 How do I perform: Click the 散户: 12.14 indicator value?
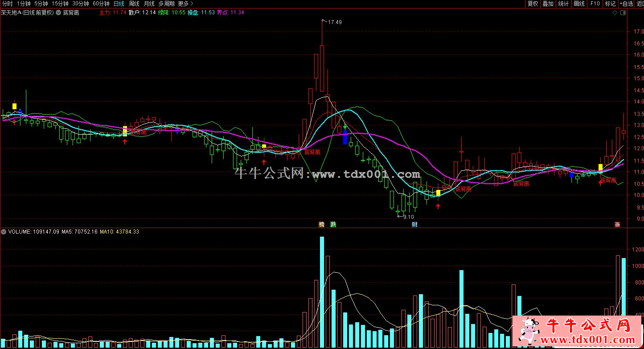pyautogui.click(x=142, y=12)
